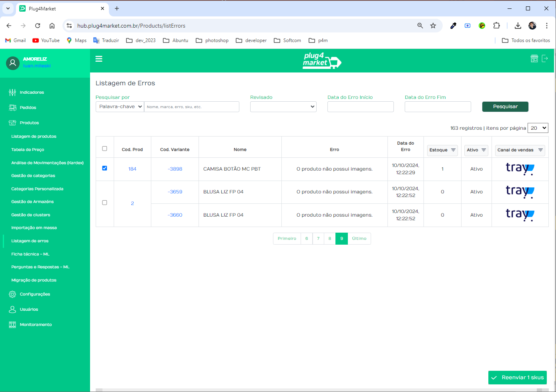Viewport: 556px width, 392px height.
Task: Check the BLUSA LIZ FP 04 row checkbox
Action: click(x=104, y=203)
